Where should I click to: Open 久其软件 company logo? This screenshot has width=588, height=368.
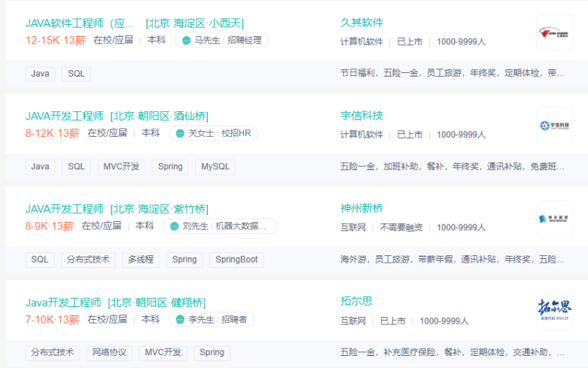click(x=554, y=33)
